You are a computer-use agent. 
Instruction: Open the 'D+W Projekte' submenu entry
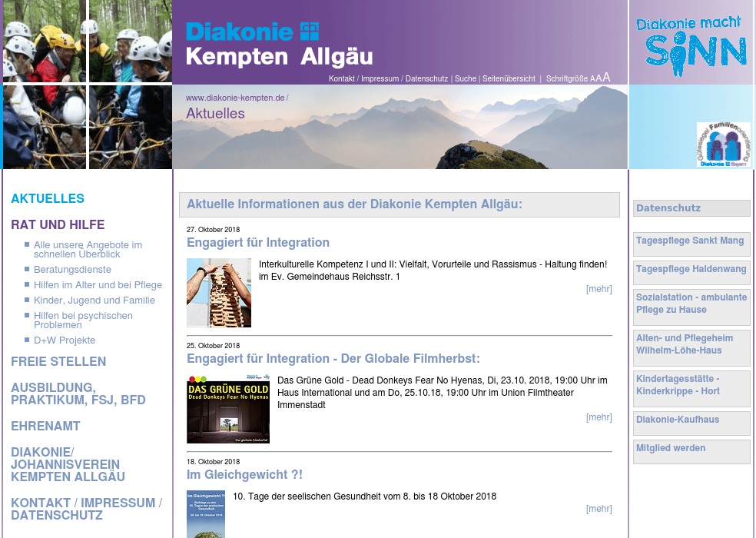tap(65, 340)
